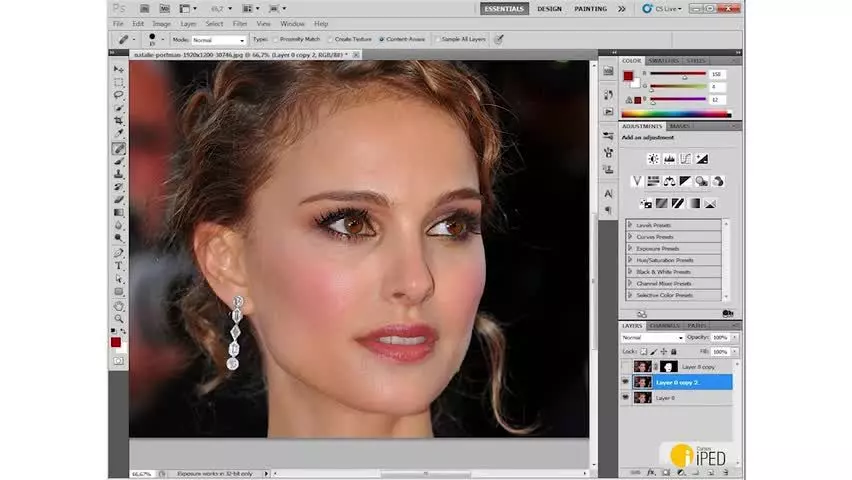This screenshot has height=480, width=852.
Task: Select the Layer 0 layer thumbnail
Action: click(x=642, y=398)
